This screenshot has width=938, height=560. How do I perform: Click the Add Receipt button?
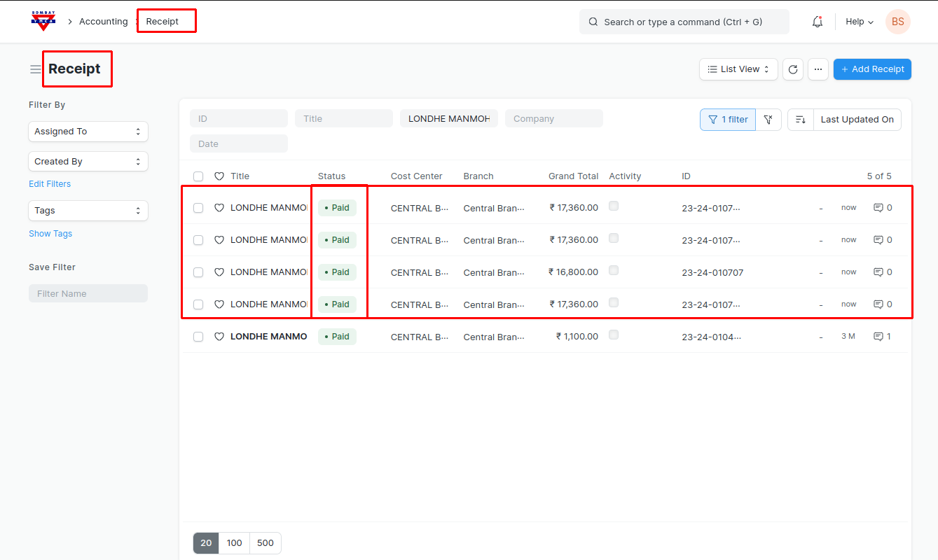tap(872, 69)
